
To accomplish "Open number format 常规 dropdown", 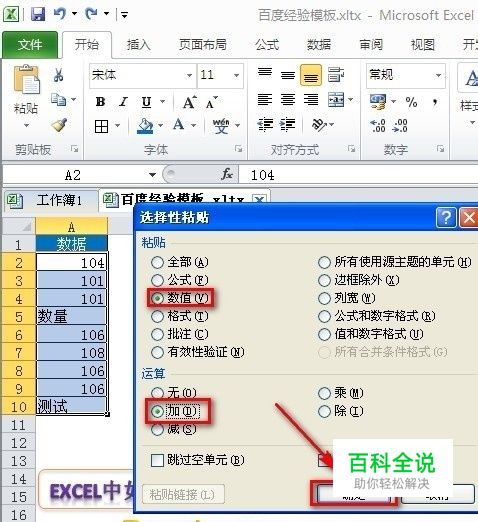I will (438, 75).
